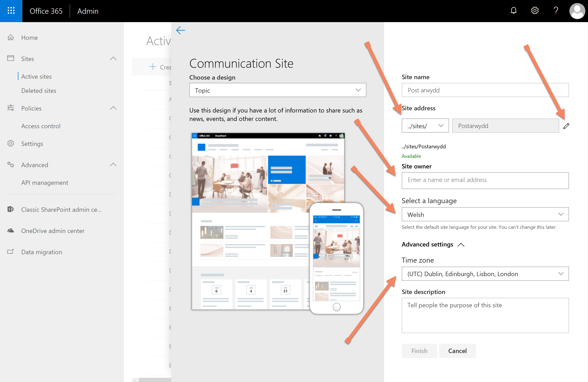Viewport: 588px width, 382px height.
Task: Switch to Deleted sites in the sidebar
Action: 38,91
